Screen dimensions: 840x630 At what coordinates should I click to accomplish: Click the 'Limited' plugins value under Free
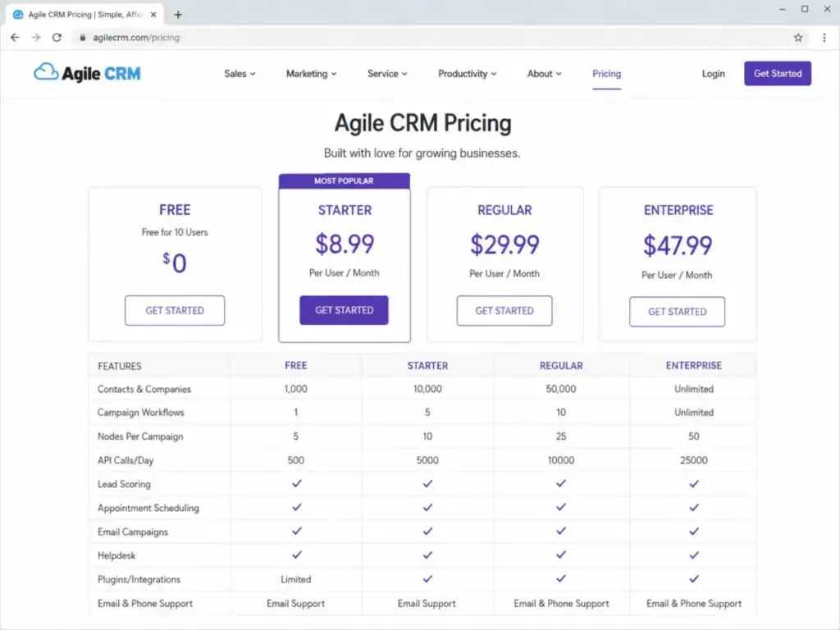pyautogui.click(x=295, y=579)
